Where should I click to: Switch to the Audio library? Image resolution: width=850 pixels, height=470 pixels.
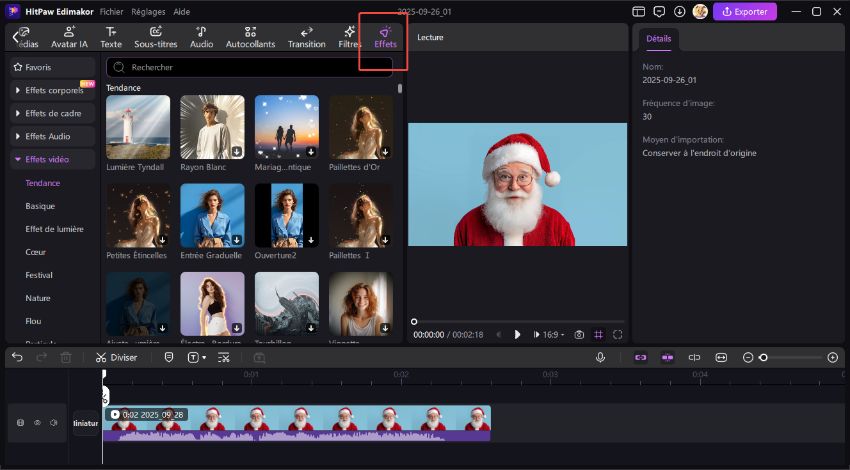coord(201,37)
